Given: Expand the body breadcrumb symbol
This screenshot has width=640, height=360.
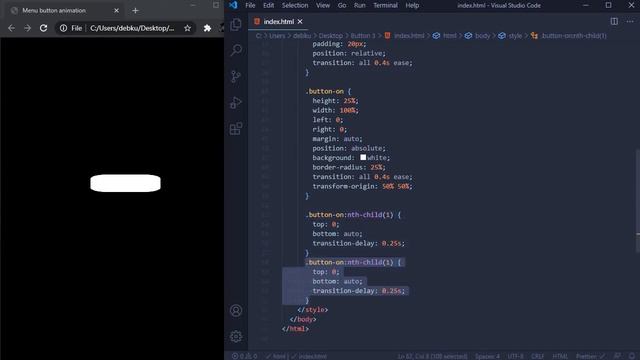Looking at the screenshot, I should tap(478, 36).
